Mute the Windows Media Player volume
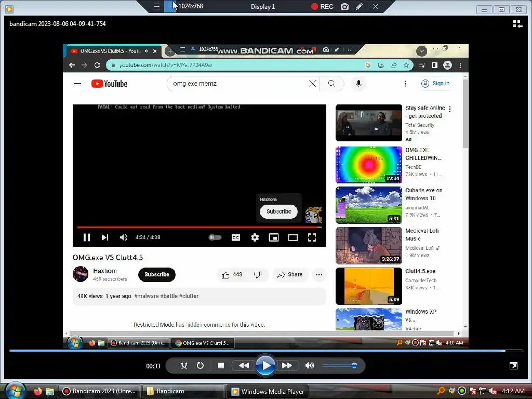532x399 pixels. 310,365
